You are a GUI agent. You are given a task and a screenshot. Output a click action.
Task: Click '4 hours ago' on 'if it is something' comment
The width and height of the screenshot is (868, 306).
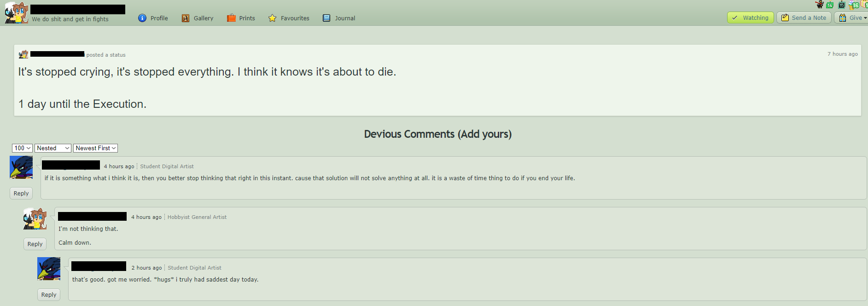[x=119, y=166]
